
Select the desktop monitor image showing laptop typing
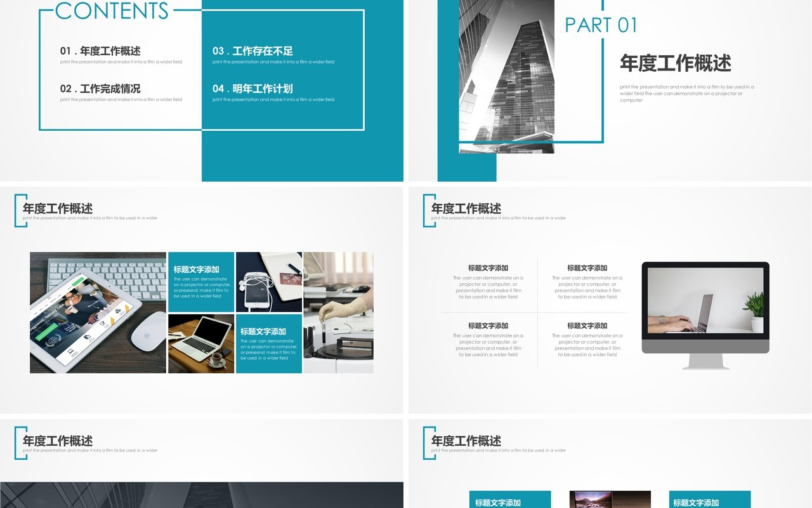pos(705,315)
